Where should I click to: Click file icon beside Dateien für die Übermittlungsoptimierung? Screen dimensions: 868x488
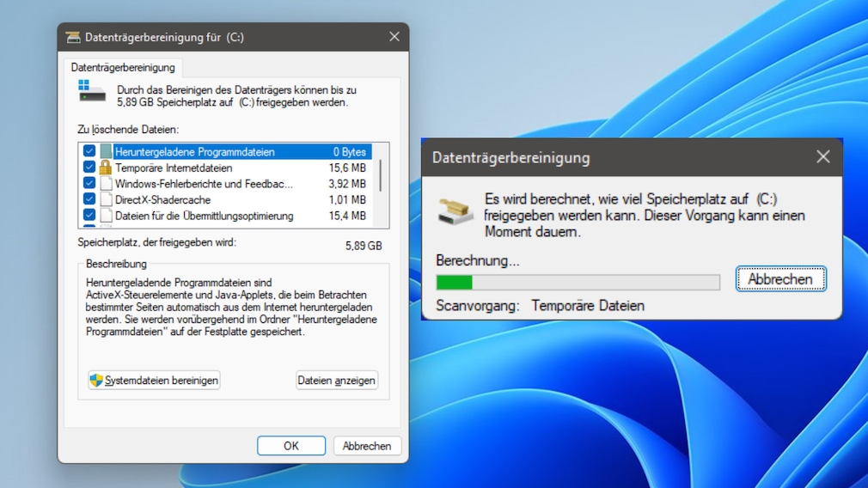pyautogui.click(x=106, y=216)
